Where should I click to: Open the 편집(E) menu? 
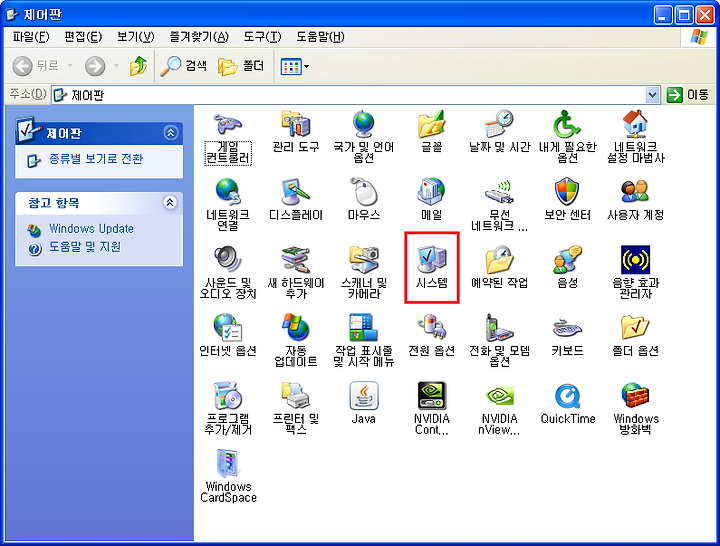(x=83, y=37)
